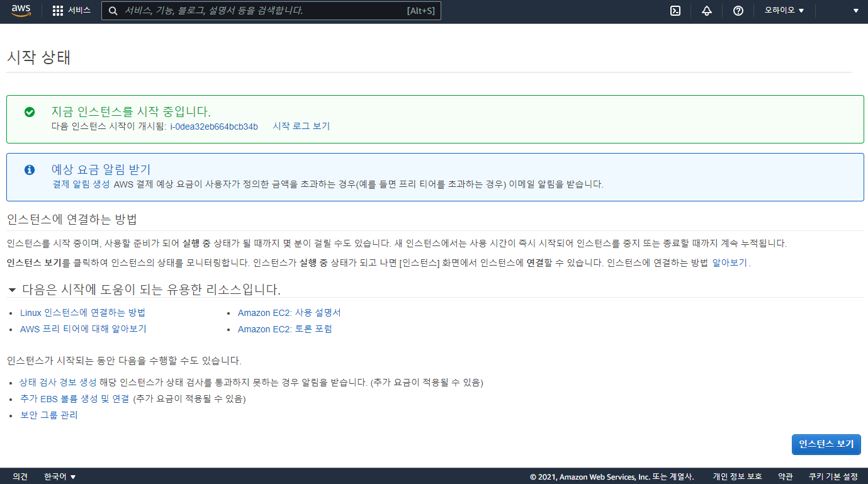Open the notifications bell
This screenshot has width=868, height=484.
707,11
